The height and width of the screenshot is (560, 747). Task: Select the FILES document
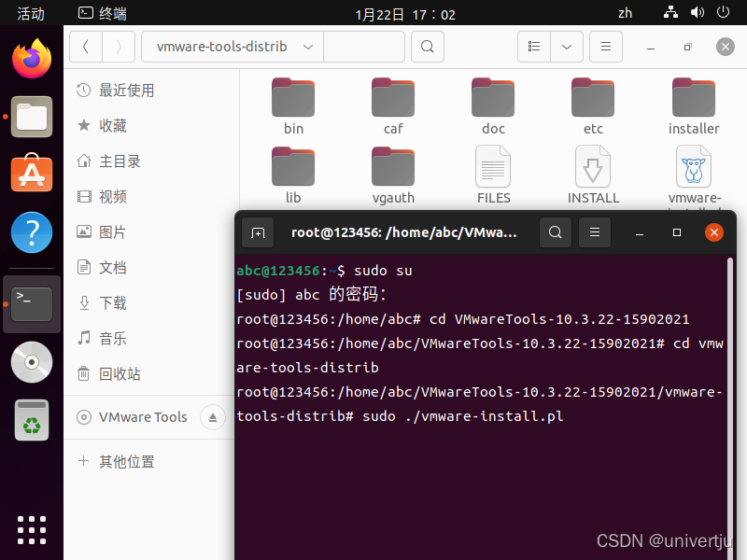pyautogui.click(x=493, y=175)
